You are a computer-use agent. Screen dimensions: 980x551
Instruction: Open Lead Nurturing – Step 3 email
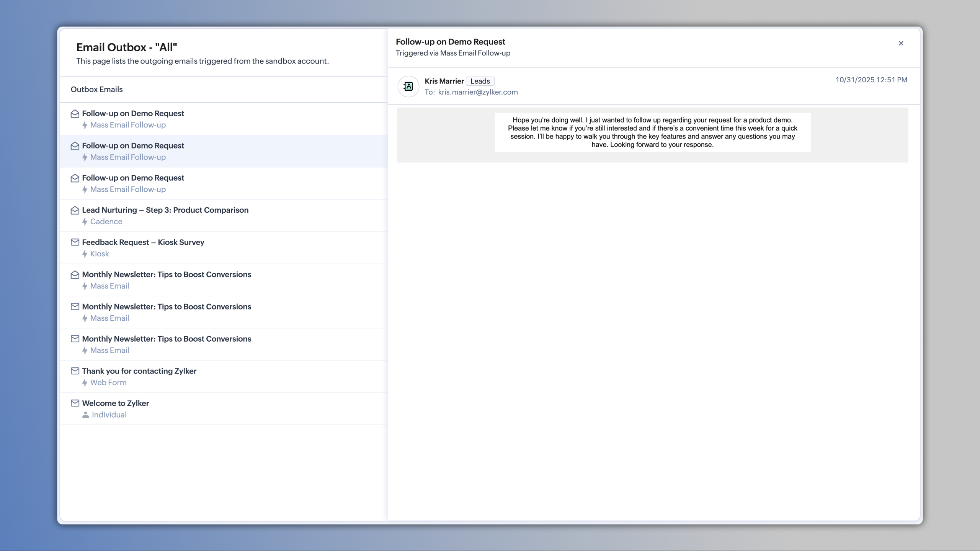click(165, 210)
